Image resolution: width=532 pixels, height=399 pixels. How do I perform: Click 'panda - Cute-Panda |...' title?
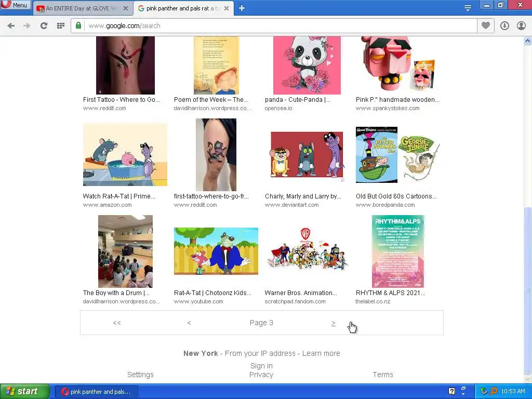pyautogui.click(x=298, y=99)
